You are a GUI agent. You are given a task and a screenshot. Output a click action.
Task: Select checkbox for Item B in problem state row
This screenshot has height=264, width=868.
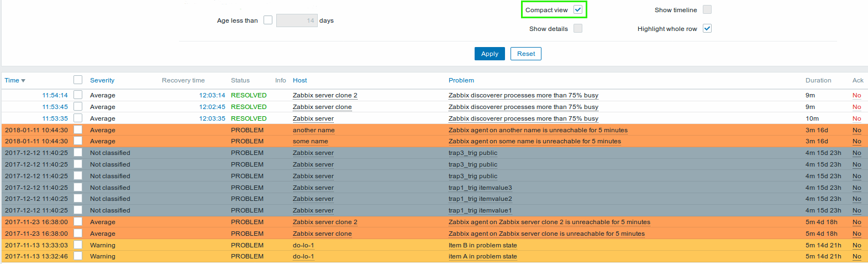coord(78,245)
